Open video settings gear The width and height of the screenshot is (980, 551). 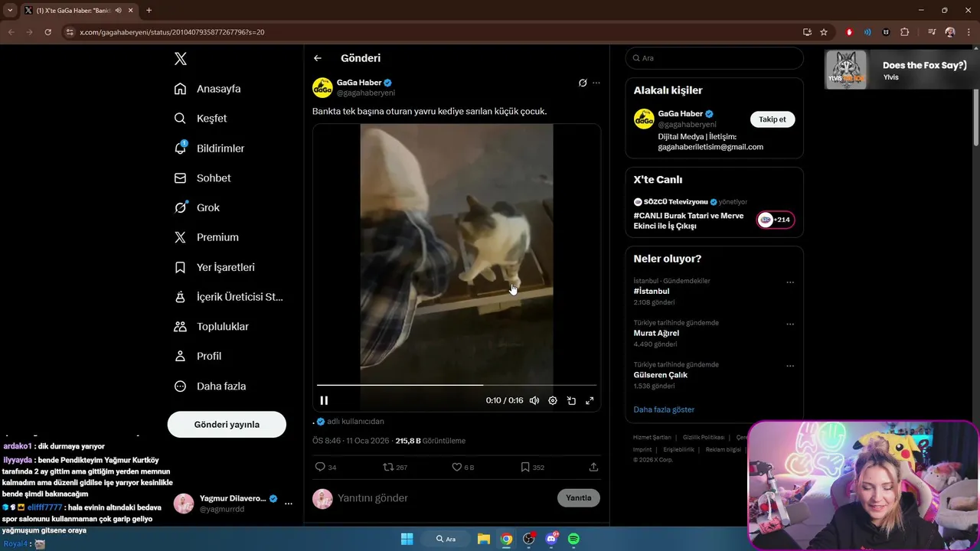[x=553, y=400]
